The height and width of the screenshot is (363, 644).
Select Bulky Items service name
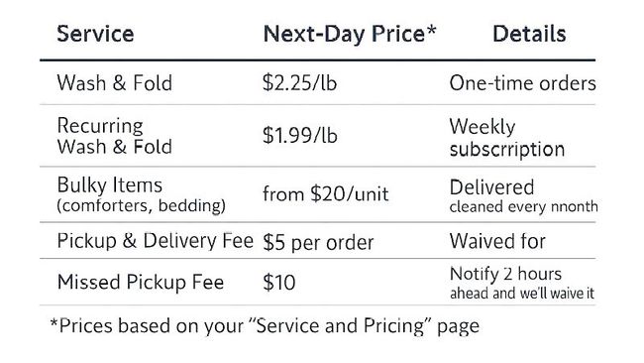110,185
